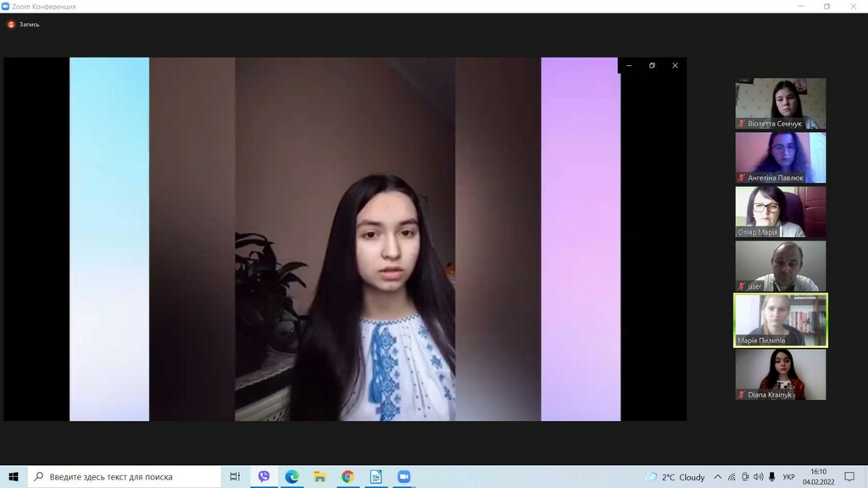Image resolution: width=868 pixels, height=488 pixels.
Task: Click the muted mic icon on user tile
Action: point(742,286)
